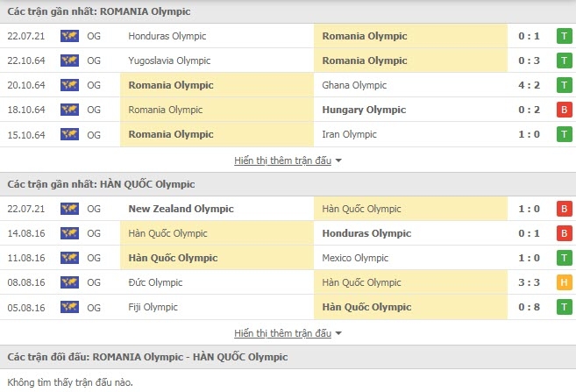Click green T result badge for Yugoslavia match
This screenshot has height=392, width=576.
[565, 61]
